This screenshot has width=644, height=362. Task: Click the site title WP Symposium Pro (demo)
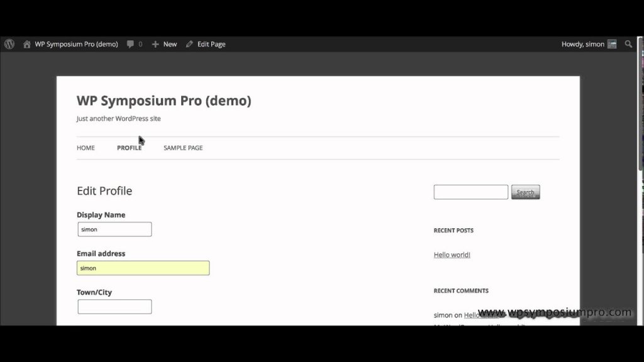(164, 101)
